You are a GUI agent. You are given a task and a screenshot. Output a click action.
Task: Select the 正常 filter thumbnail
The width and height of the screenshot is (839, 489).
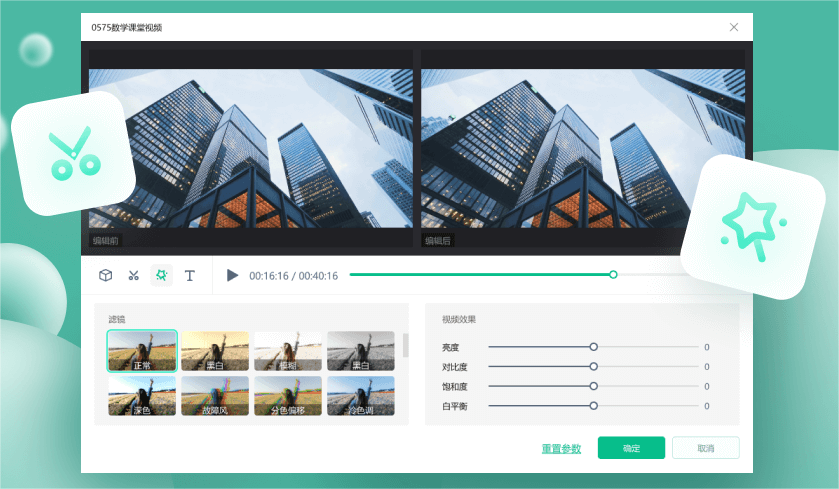pos(142,351)
